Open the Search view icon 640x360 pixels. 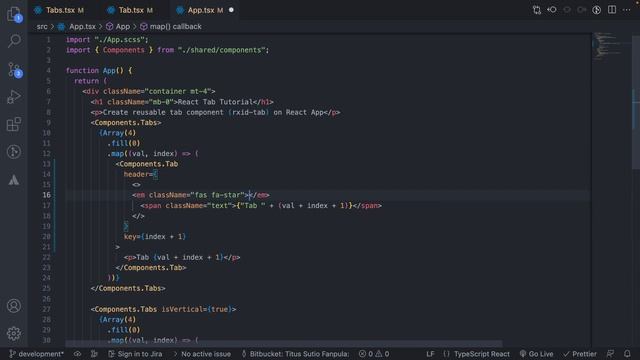[14, 41]
